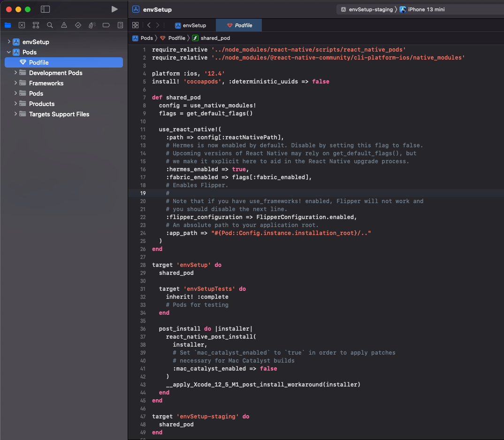Image resolution: width=504 pixels, height=440 pixels.
Task: Open the Issue navigator warning icon
Action: pyautogui.click(x=64, y=25)
